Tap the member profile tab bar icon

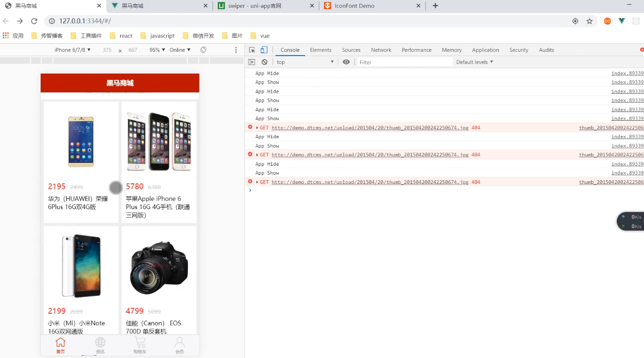point(179,346)
